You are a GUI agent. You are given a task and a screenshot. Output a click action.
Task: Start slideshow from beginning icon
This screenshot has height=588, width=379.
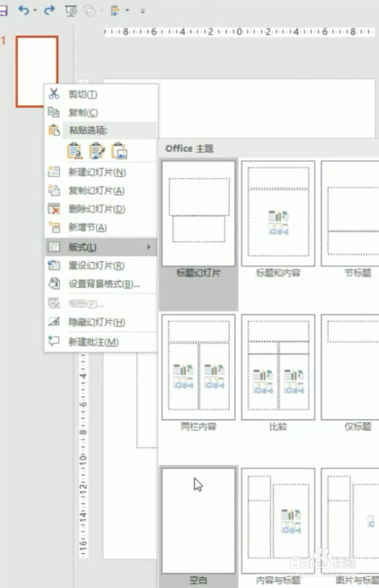point(71,11)
